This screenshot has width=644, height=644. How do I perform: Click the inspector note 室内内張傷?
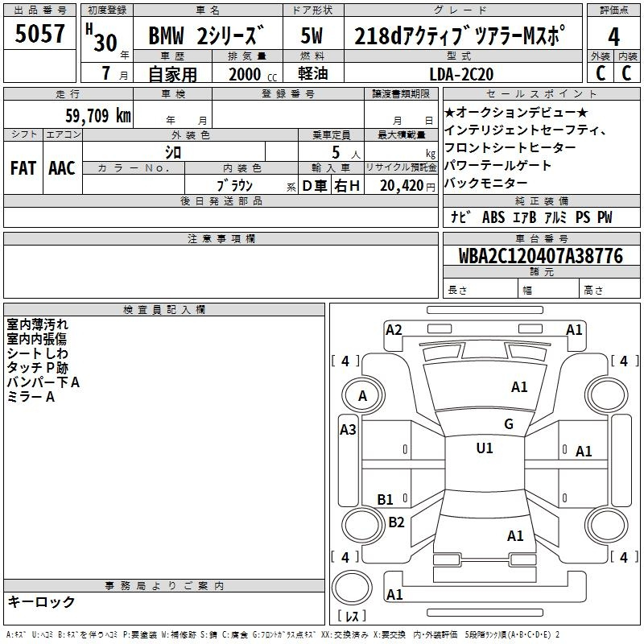pos(36,339)
